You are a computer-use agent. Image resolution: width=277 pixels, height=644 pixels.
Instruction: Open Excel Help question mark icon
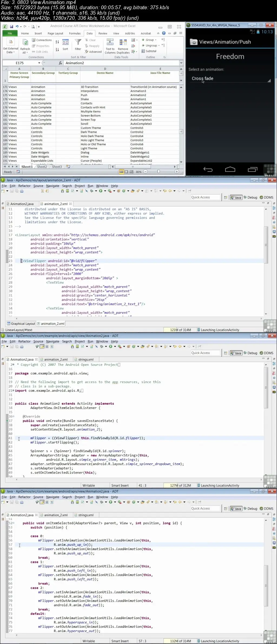[x=164, y=33]
